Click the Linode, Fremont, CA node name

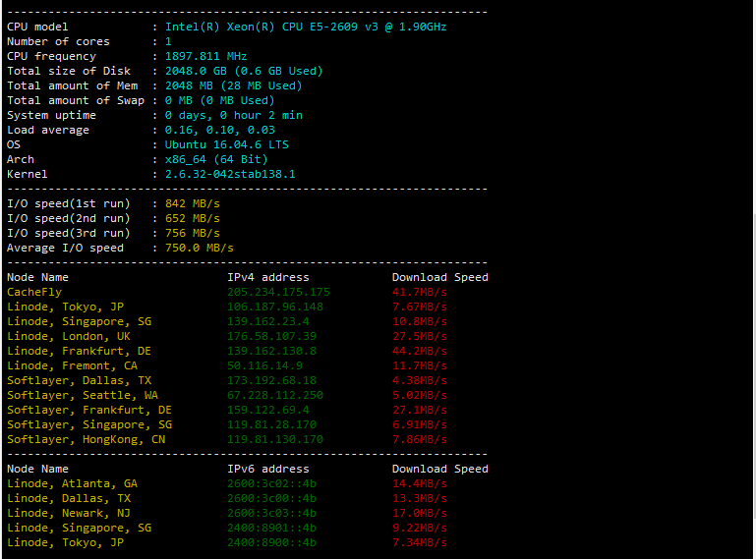[72, 365]
